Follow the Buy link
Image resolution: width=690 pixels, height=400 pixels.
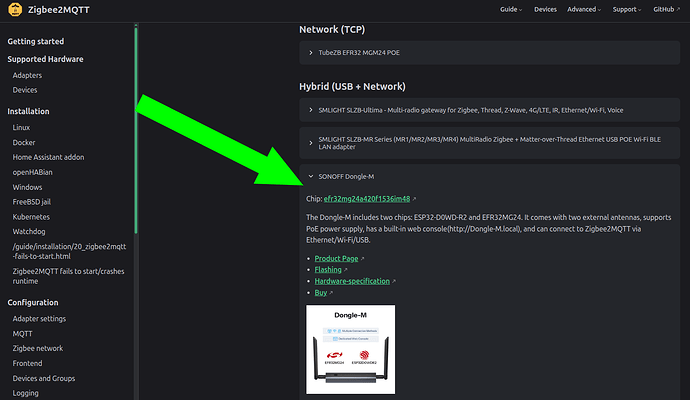point(320,293)
